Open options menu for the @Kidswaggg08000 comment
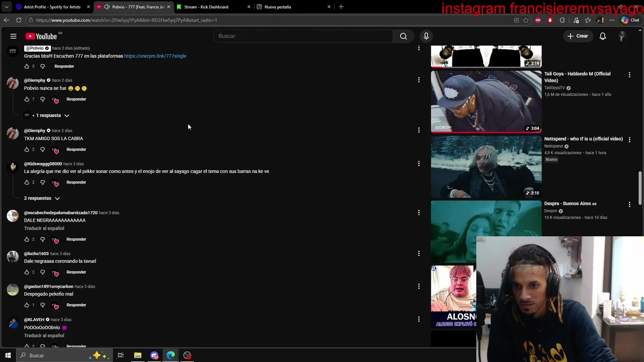Viewport: 644px width, 362px height. 419,163
